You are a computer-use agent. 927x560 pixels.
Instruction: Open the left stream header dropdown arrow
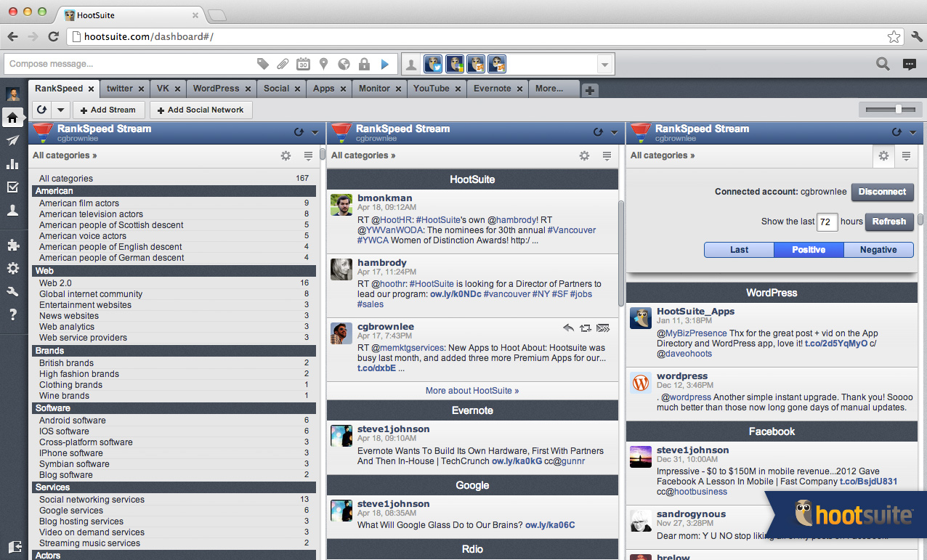point(315,133)
